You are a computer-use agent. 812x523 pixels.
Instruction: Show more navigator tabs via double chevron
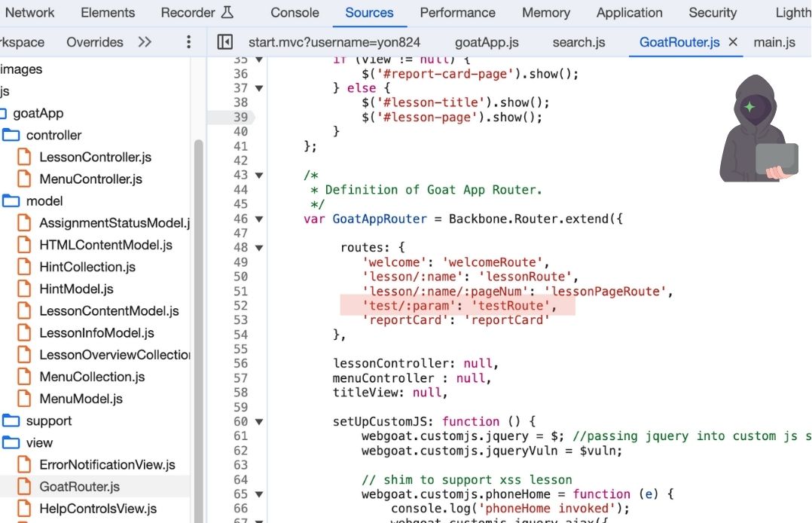145,42
